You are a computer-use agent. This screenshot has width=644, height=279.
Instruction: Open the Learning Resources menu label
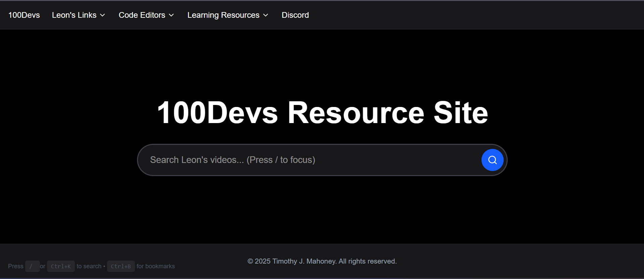[223, 15]
